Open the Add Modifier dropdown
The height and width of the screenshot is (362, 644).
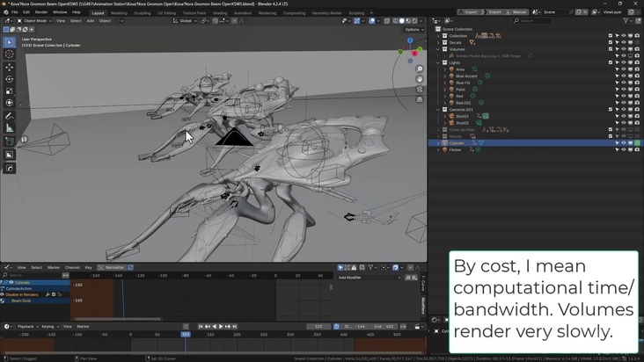[x=369, y=278]
